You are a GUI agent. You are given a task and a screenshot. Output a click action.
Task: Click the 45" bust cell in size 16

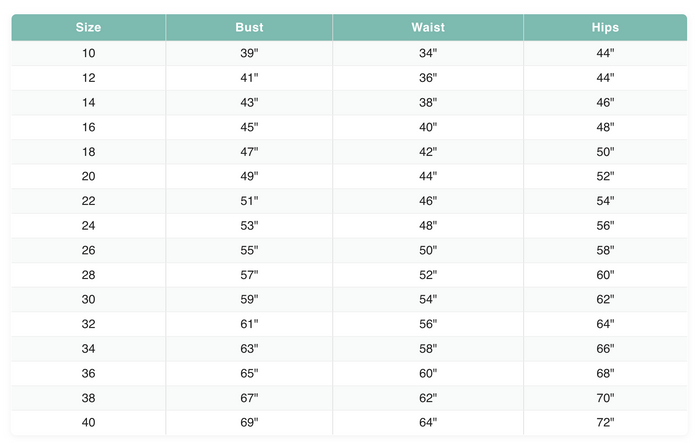(249, 127)
